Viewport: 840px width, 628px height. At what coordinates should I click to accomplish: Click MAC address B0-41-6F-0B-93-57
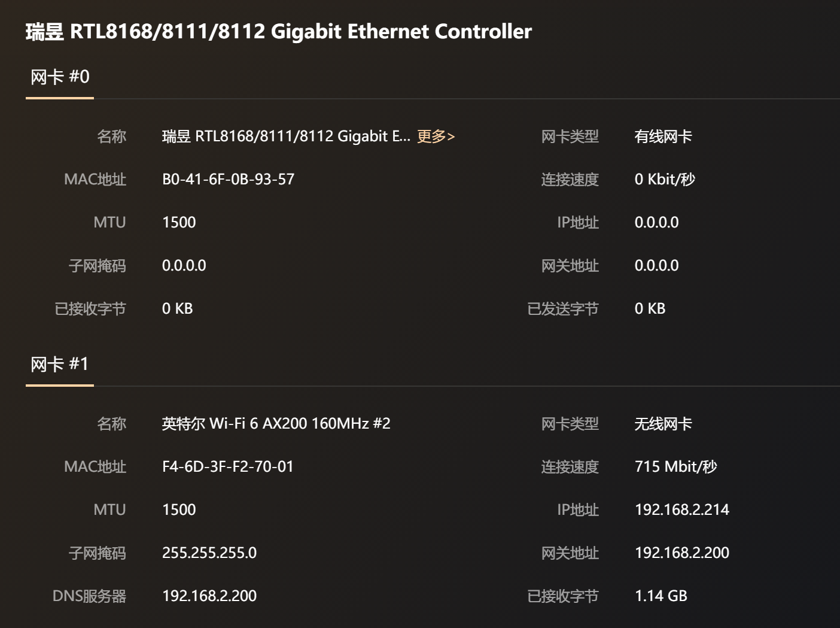(x=228, y=180)
